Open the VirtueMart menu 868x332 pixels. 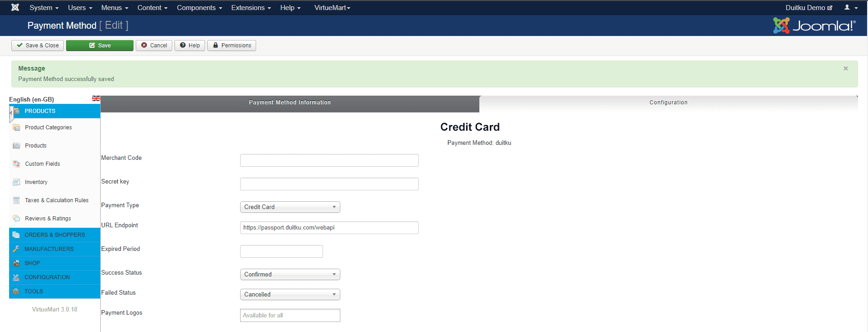pos(332,8)
